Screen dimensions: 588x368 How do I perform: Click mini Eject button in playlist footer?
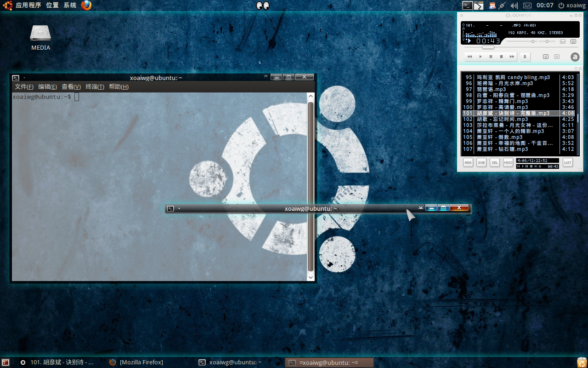(x=540, y=167)
